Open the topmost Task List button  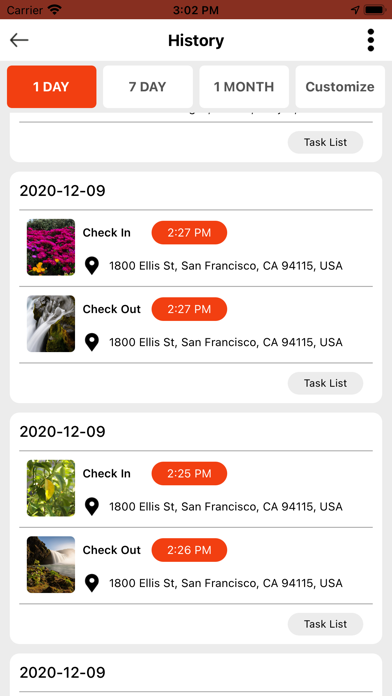[325, 142]
